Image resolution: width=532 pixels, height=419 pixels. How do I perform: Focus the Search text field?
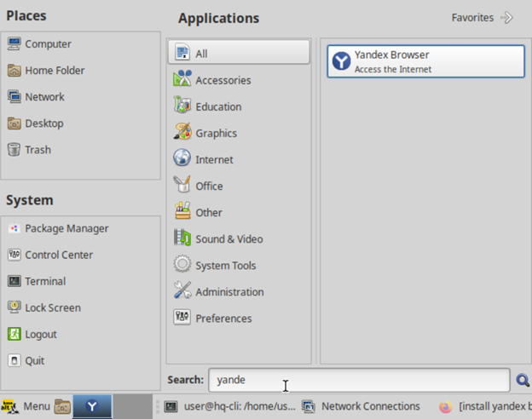coord(358,380)
